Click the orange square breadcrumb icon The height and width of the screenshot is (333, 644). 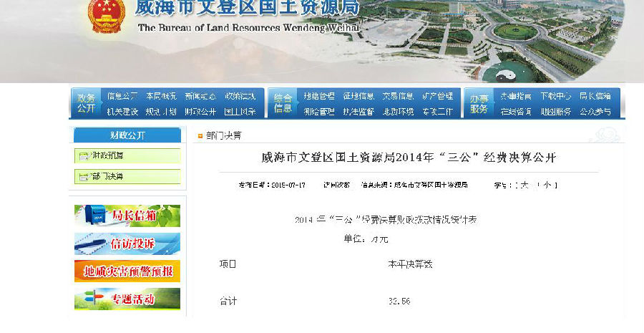pyautogui.click(x=200, y=135)
